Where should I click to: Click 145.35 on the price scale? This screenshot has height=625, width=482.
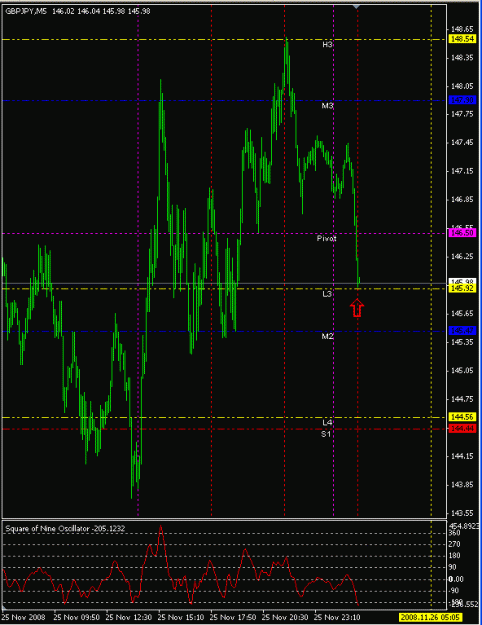(x=462, y=342)
